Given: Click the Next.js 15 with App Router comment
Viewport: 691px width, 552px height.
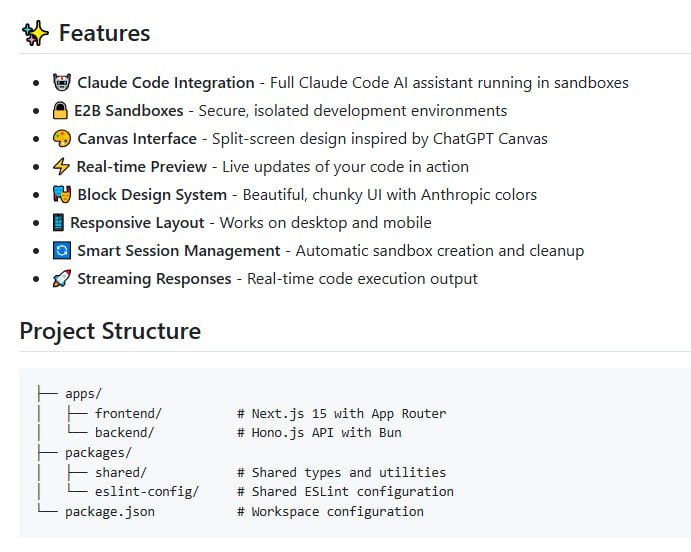Looking at the screenshot, I should click(341, 413).
